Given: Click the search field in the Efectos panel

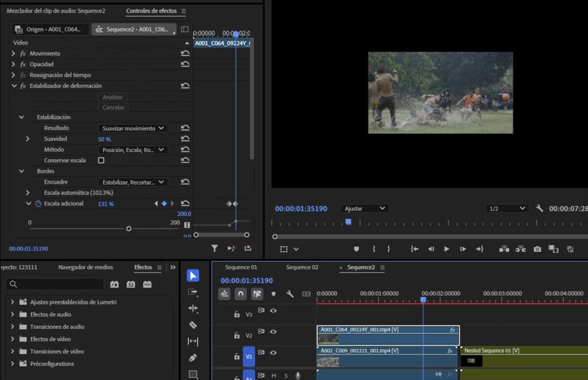Looking at the screenshot, I should (55, 284).
